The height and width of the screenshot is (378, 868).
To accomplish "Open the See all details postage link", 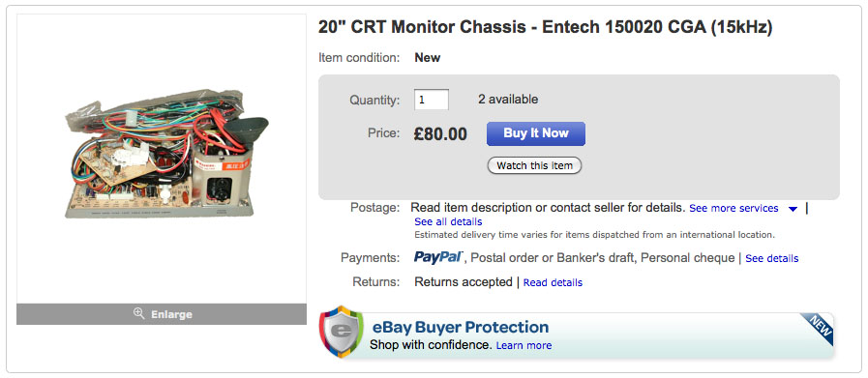I will point(448,221).
